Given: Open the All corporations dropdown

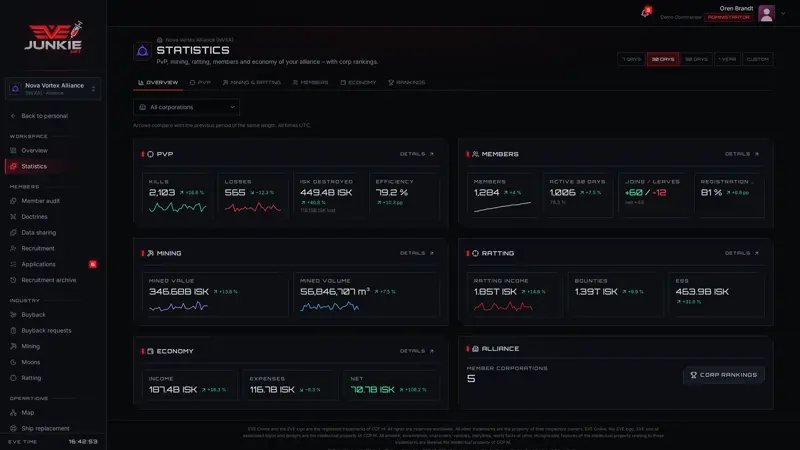Looking at the screenshot, I should click(186, 107).
